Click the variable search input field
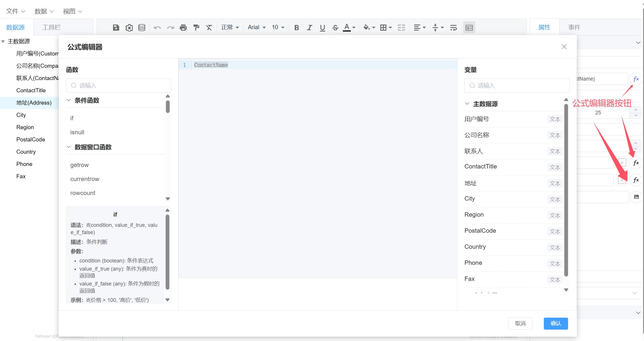This screenshot has height=341, width=644. click(x=517, y=86)
